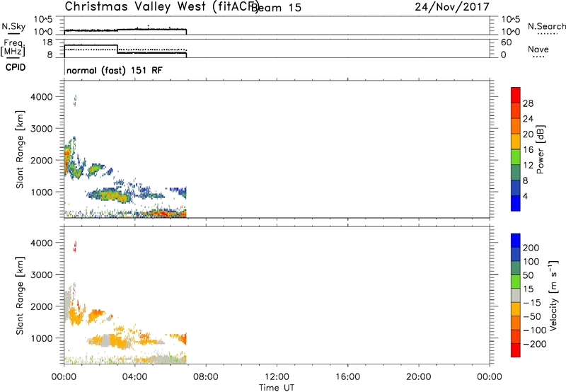
Task: Click the red velocity echo near 4000 km
Action: [75, 247]
